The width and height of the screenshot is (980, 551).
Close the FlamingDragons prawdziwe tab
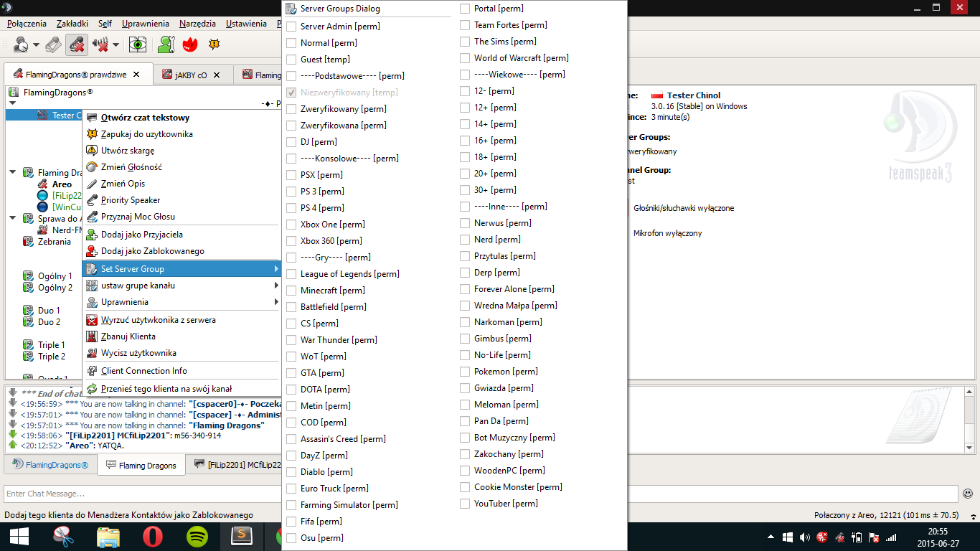click(136, 74)
